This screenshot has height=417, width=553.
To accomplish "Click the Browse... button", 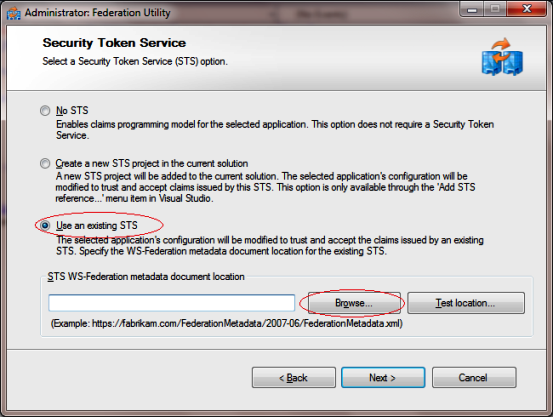I will tap(354, 303).
